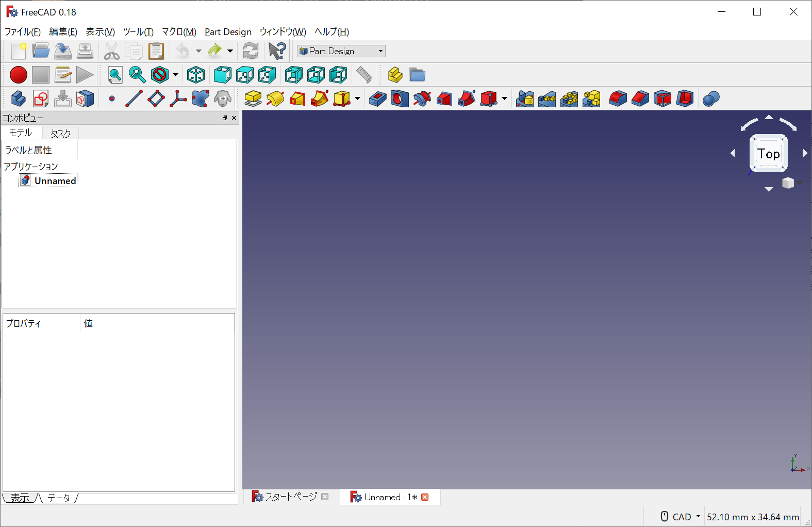Select the Revolution tool
Screen dimensions: 812x527
[x=275, y=98]
